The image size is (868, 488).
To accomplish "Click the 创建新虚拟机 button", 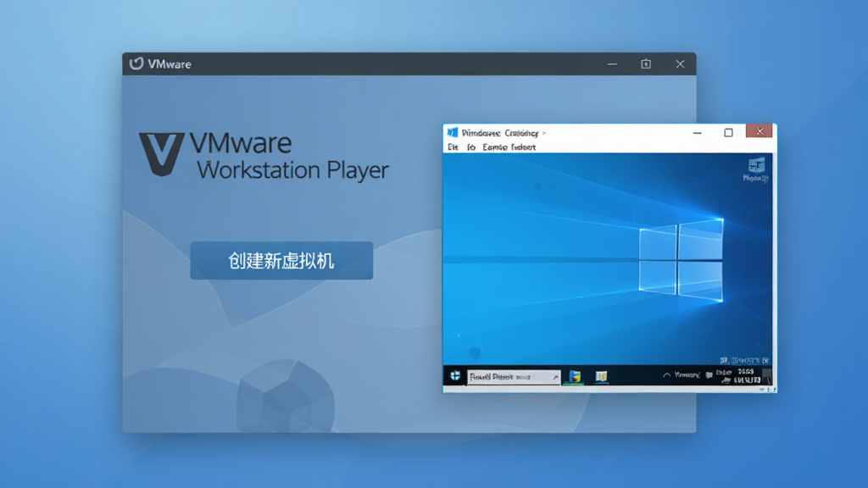I will coord(281,261).
